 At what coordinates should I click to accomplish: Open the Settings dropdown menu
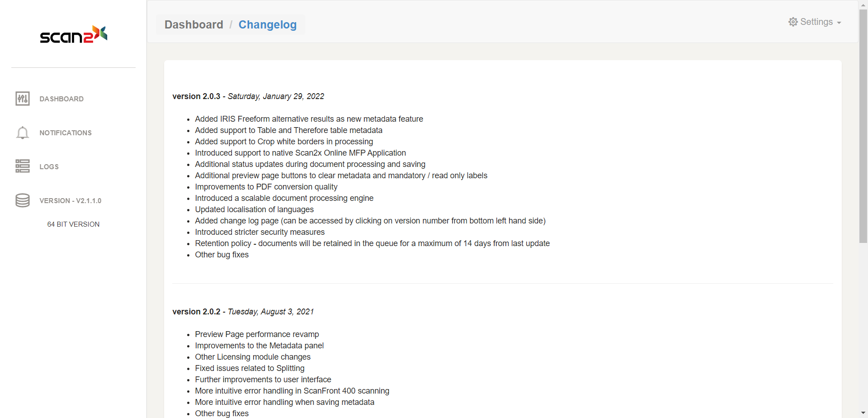816,22
